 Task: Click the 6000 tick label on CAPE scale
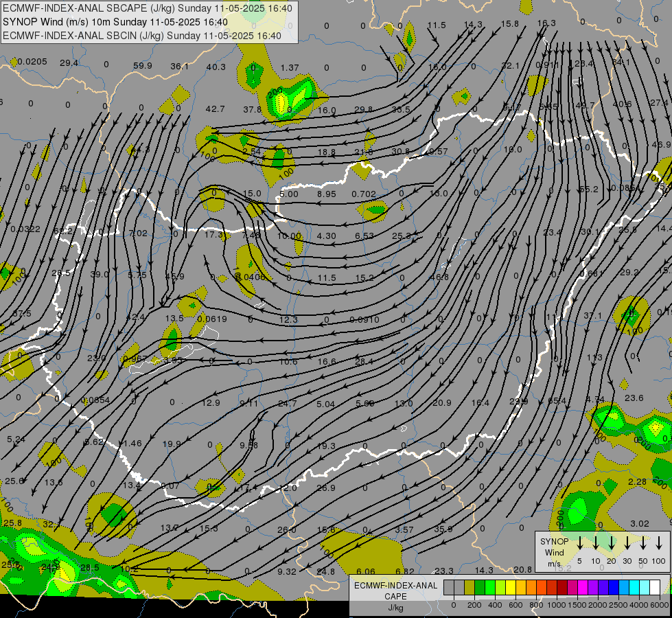pos(660,605)
